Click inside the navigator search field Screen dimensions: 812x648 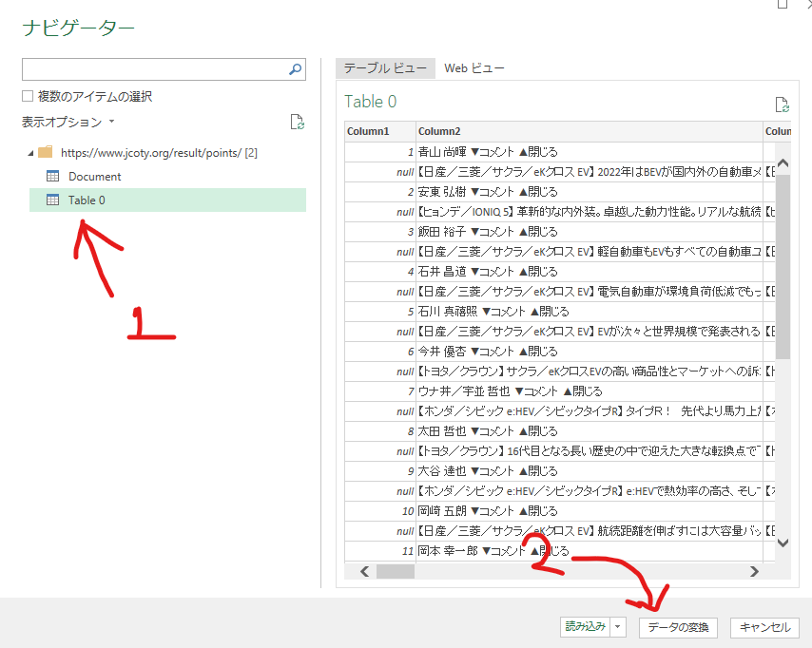(x=152, y=69)
